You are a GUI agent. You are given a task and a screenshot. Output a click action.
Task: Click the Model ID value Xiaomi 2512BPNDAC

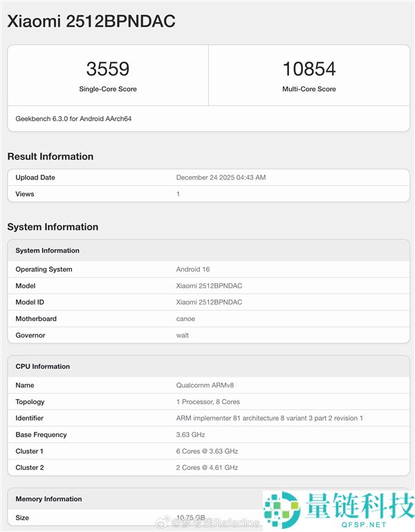tap(209, 302)
